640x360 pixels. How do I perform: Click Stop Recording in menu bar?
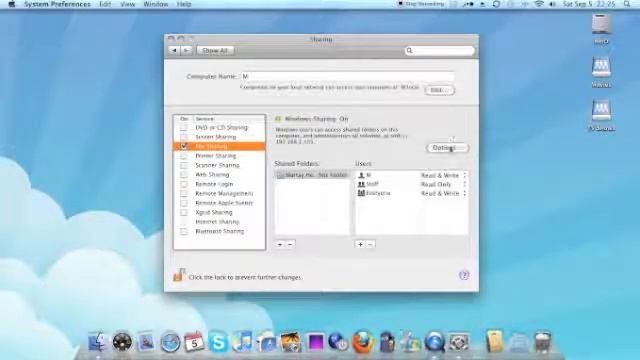421,4
